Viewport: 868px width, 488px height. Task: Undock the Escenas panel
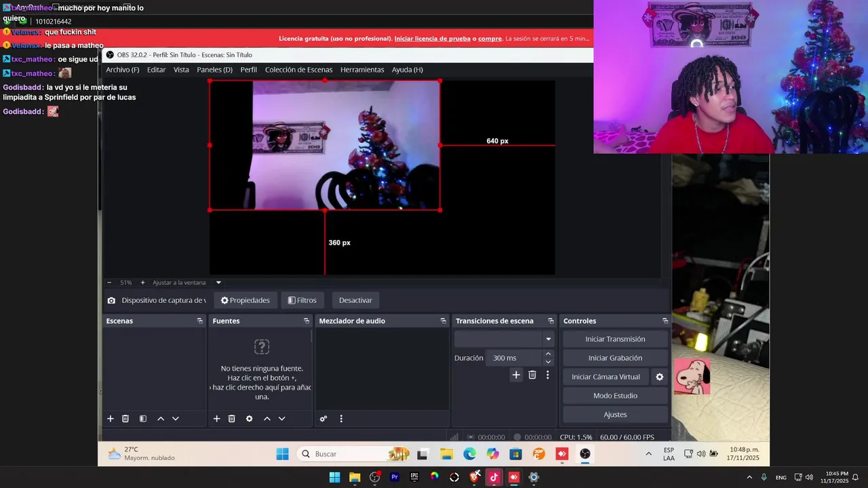tap(200, 321)
